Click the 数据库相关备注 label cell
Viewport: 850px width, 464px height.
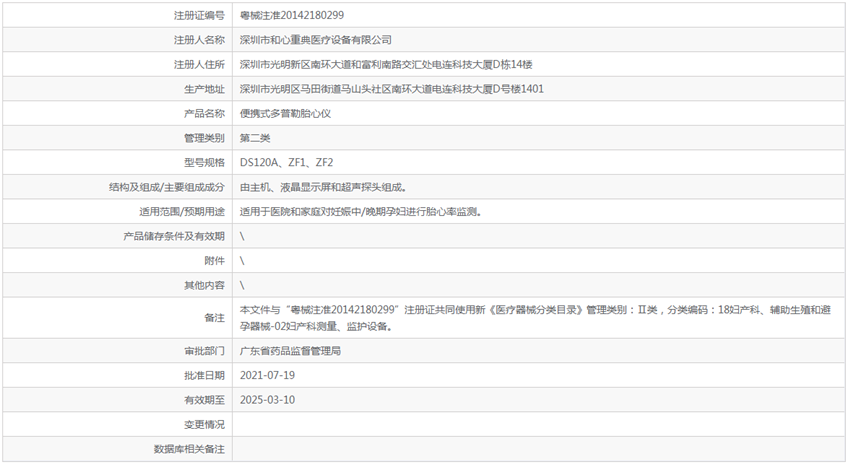pyautogui.click(x=190, y=449)
